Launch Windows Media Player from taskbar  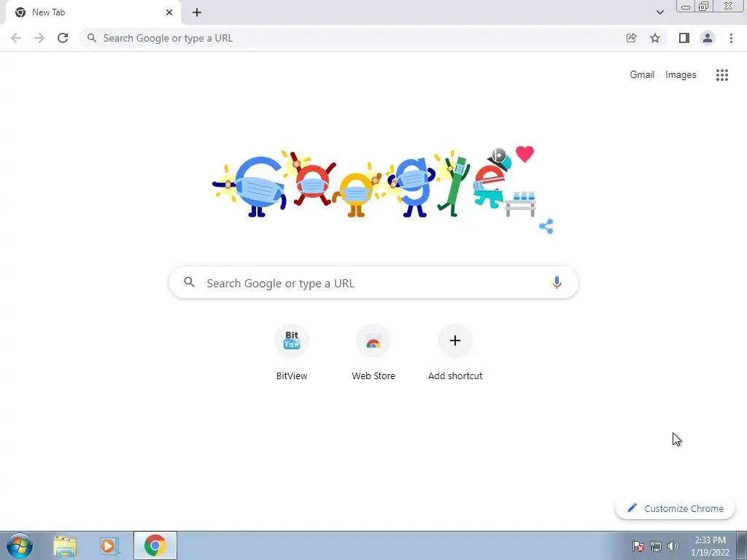click(x=109, y=546)
